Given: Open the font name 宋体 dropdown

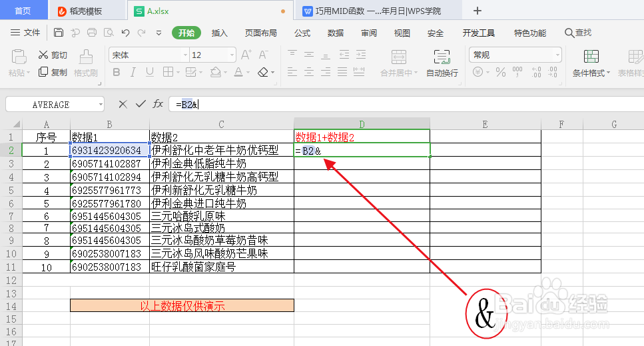Looking at the screenshot, I should pyautogui.click(x=185, y=55).
